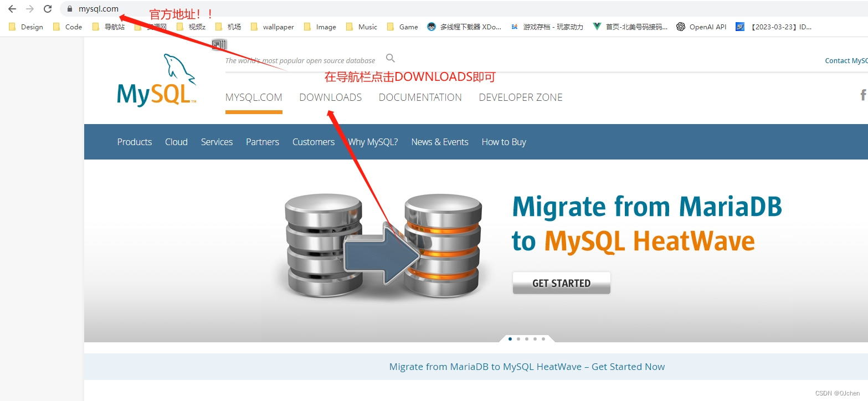This screenshot has width=868, height=401.
Task: Click the image capture icon above tagline
Action: [219, 45]
